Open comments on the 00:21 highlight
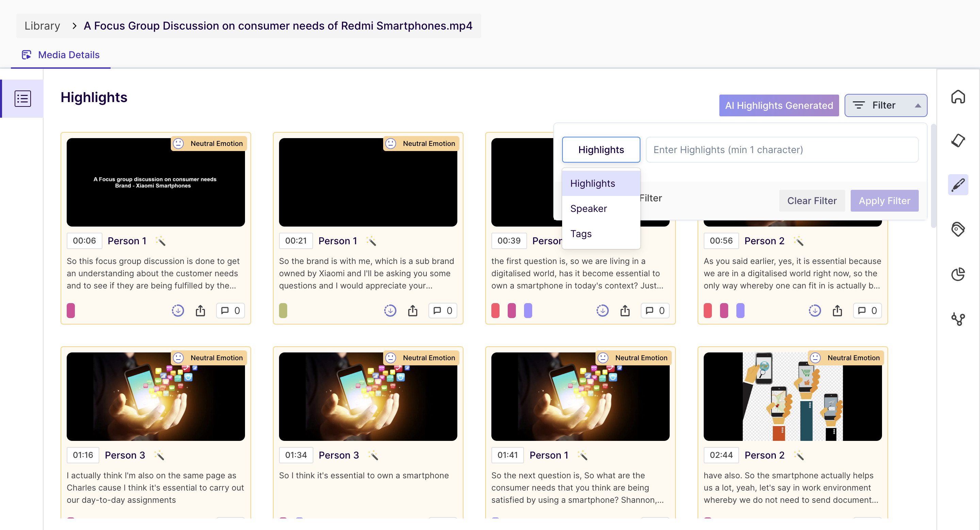The width and height of the screenshot is (980, 530). pyautogui.click(x=442, y=311)
